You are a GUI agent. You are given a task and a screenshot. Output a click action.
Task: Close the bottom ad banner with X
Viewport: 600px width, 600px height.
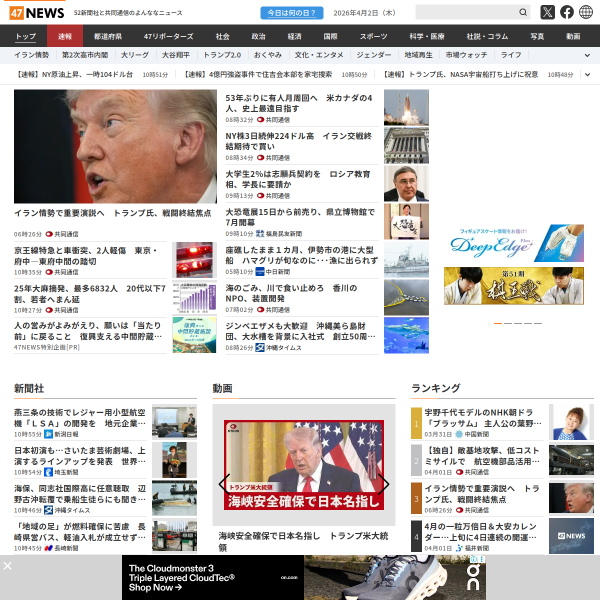7,566
